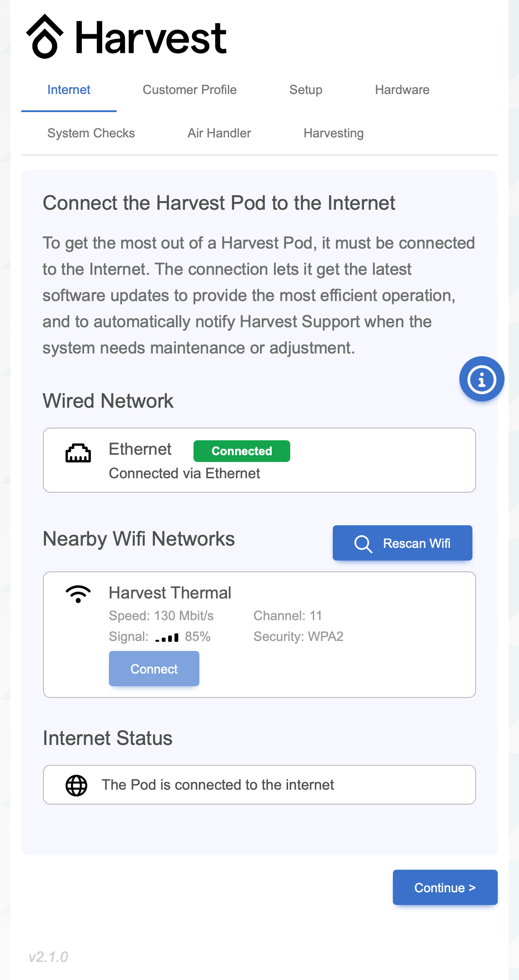Image resolution: width=519 pixels, height=980 pixels.
Task: Click the Ethernet port icon
Action: pos(78,453)
